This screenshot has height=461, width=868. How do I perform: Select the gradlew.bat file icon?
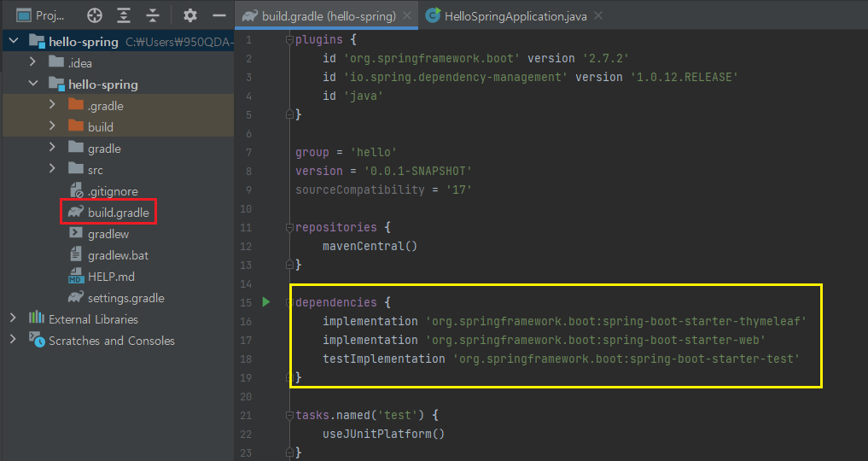(76, 254)
